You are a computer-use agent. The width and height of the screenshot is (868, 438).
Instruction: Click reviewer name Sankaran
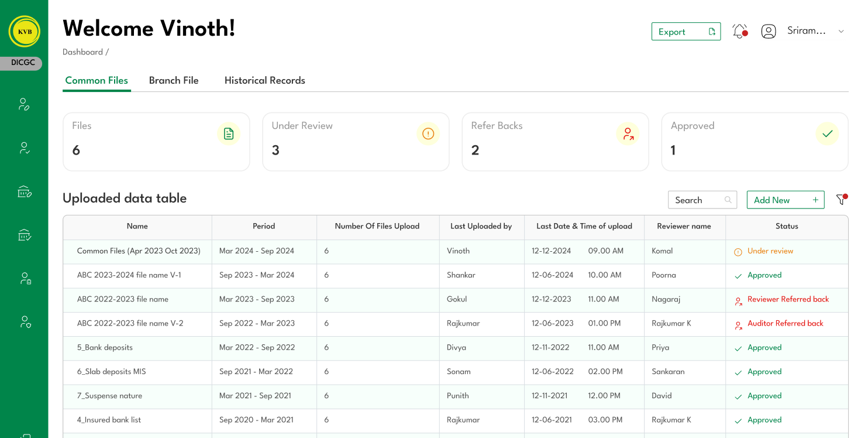coord(668,372)
